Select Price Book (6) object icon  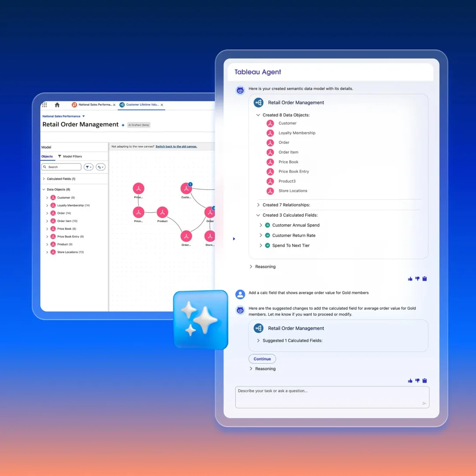[53, 229]
